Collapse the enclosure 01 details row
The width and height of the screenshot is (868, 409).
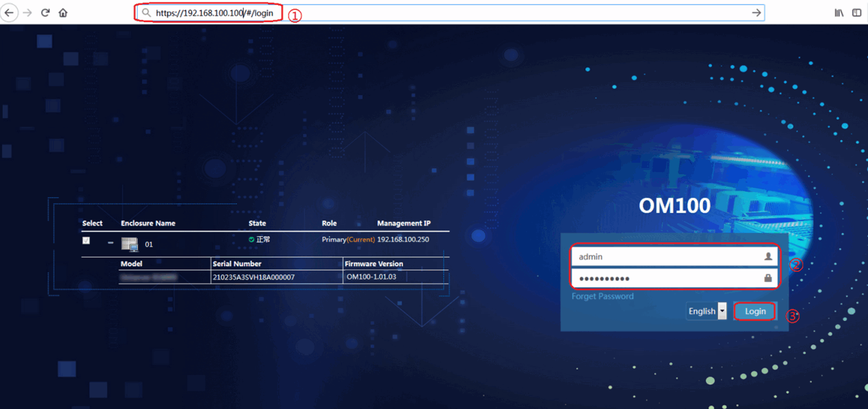110,243
